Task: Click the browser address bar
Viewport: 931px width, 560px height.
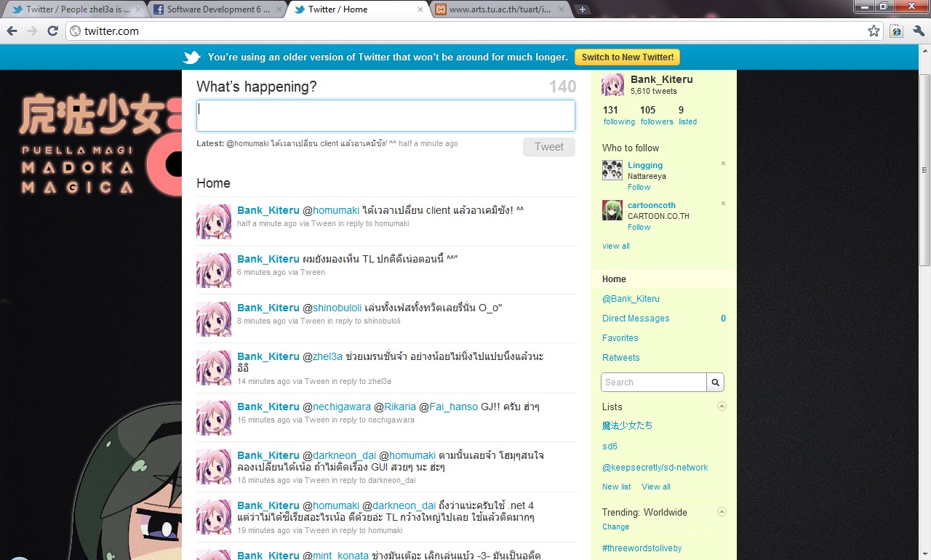Action: [474, 31]
